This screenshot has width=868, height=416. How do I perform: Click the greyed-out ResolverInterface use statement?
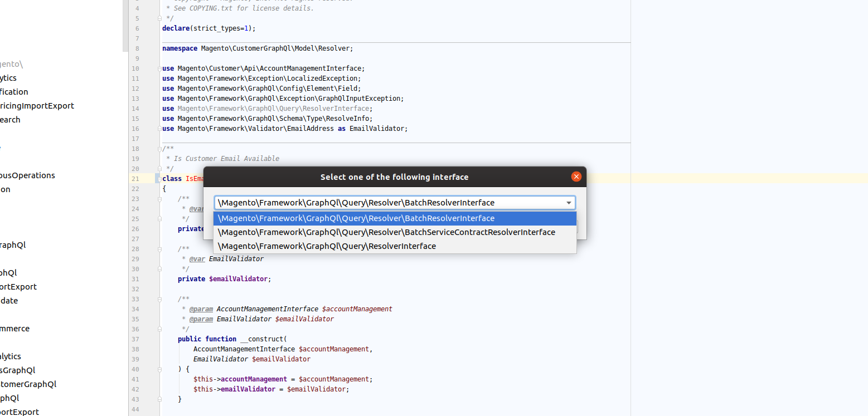(267, 109)
